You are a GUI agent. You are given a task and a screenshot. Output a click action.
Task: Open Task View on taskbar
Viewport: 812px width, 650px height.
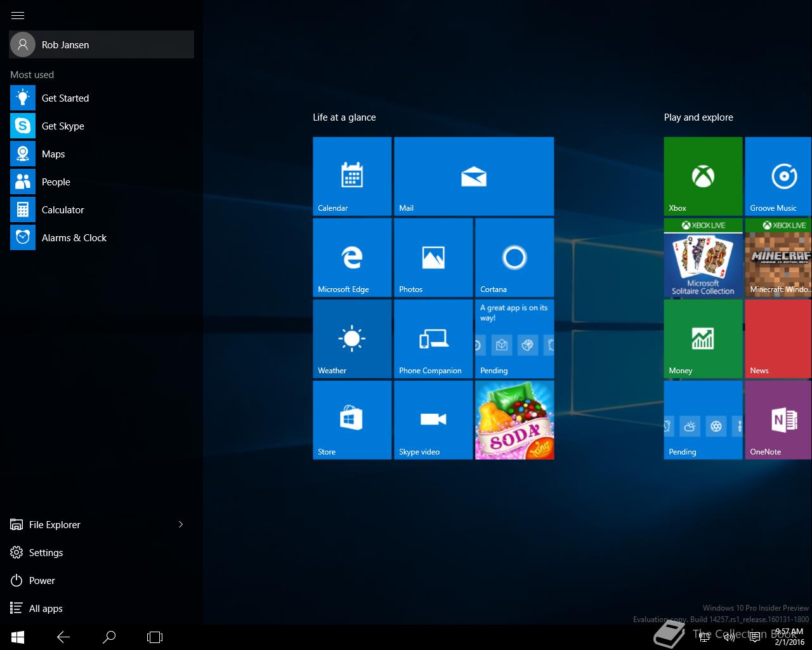coord(155,637)
